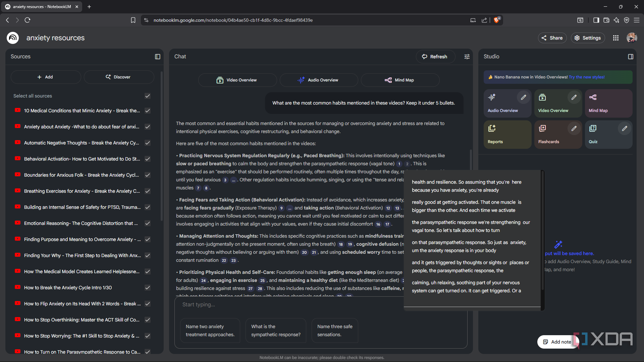Viewport: 644px width, 362px height.
Task: Select 'What is the sympathetic response?' suggestion
Action: (276, 330)
